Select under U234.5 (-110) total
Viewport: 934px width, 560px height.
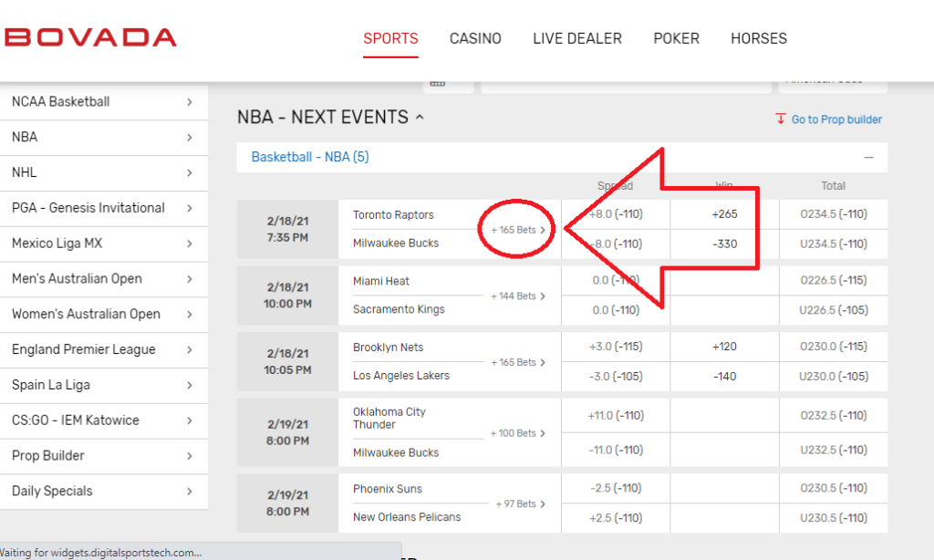[x=834, y=244]
